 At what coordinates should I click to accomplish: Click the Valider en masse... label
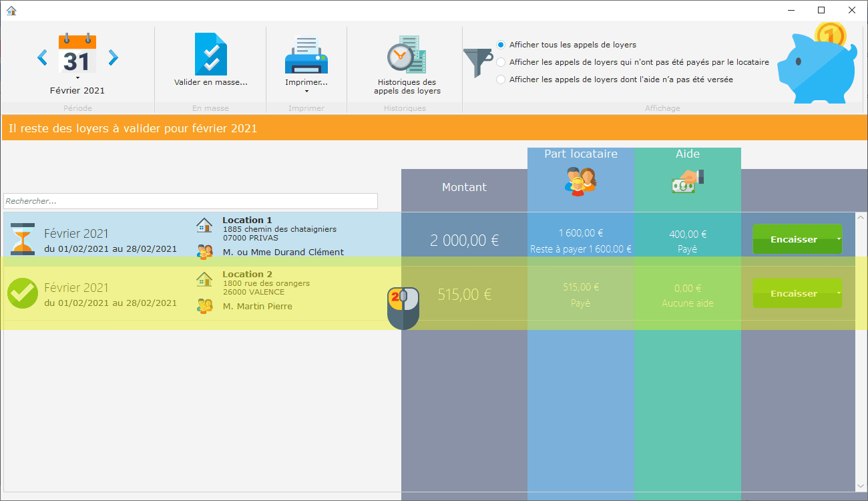pos(211,83)
